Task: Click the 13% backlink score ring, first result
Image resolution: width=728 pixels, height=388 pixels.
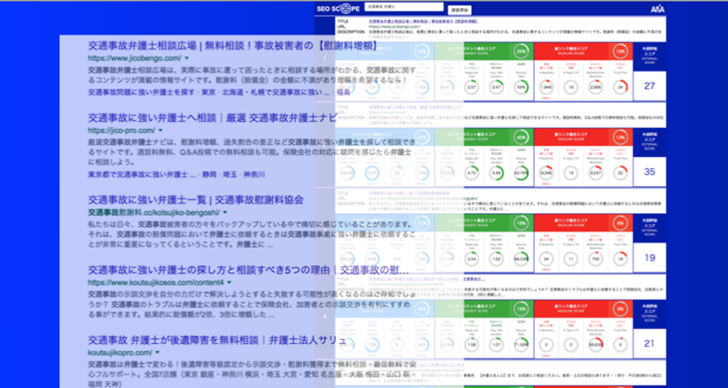Action: point(620,52)
